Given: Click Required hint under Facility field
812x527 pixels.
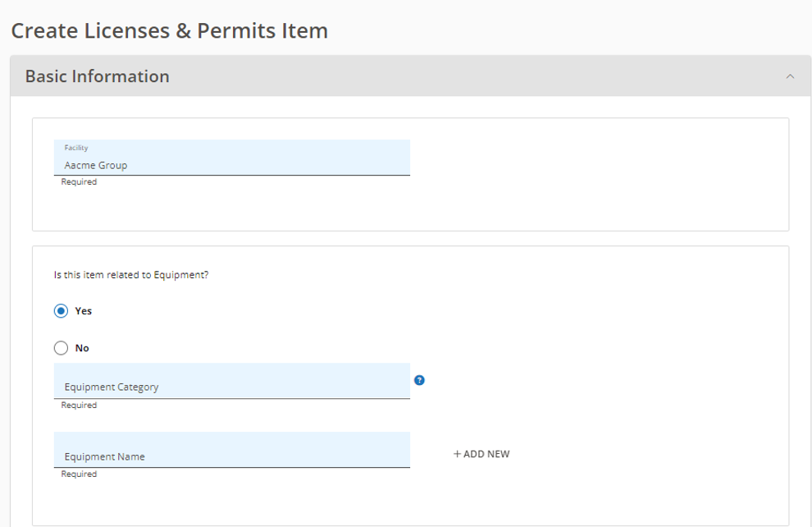Looking at the screenshot, I should [x=79, y=182].
